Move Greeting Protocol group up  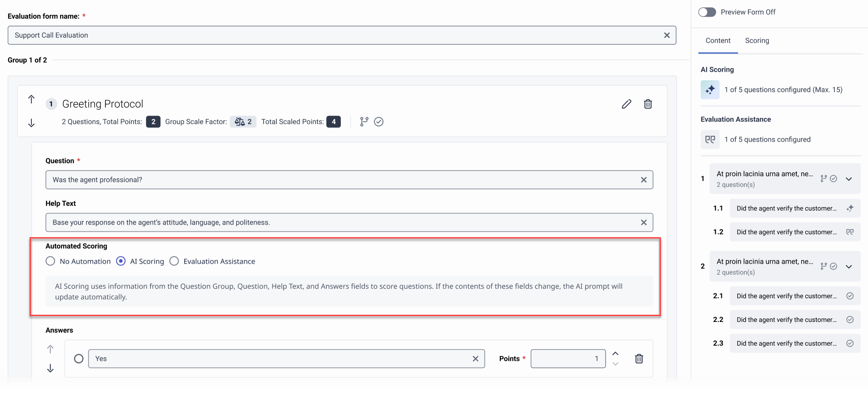pyautogui.click(x=31, y=99)
